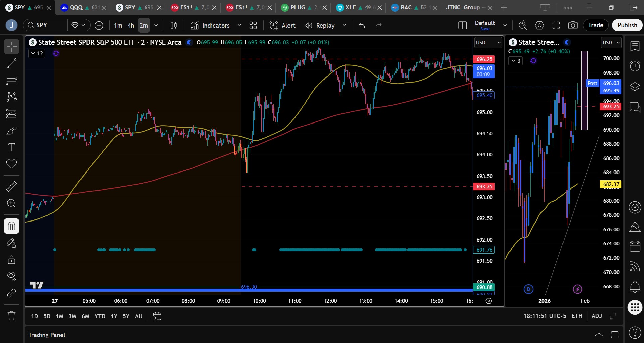Open a new tab with plus button
The height and width of the screenshot is (343, 644).
click(x=504, y=7)
